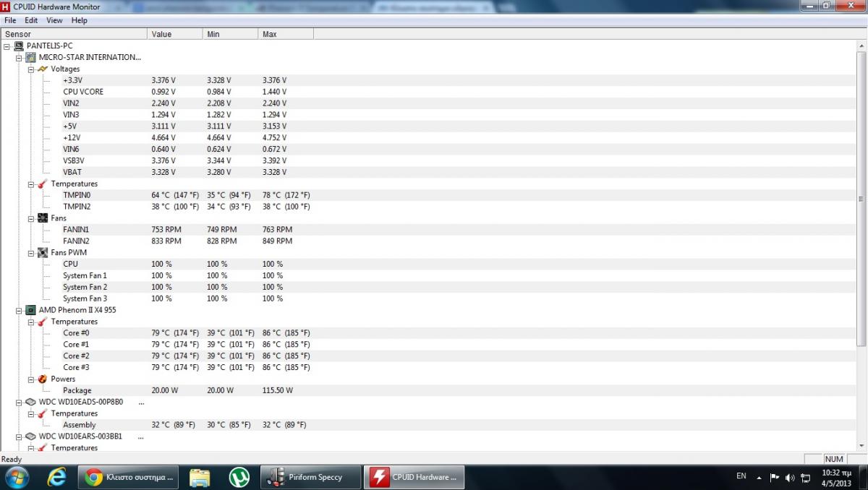Click the network tray icon
The height and width of the screenshot is (490, 868).
[x=806, y=478]
